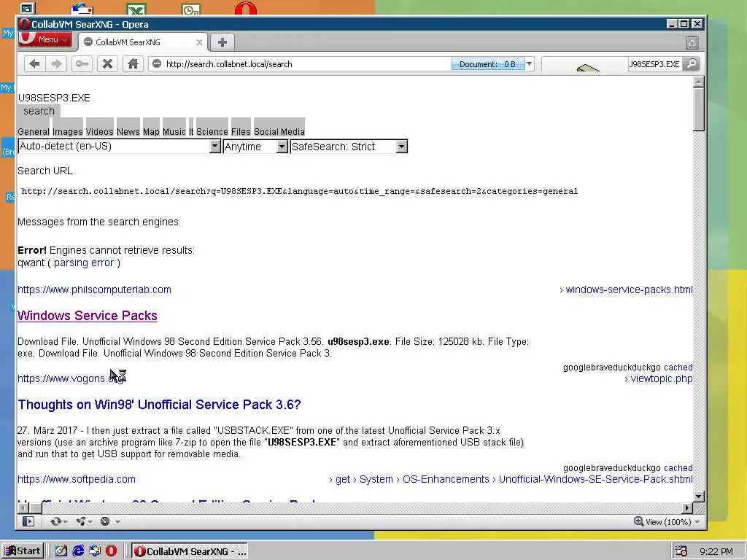Go back using the Back arrow button
The width and height of the screenshot is (747, 560).
pos(34,64)
